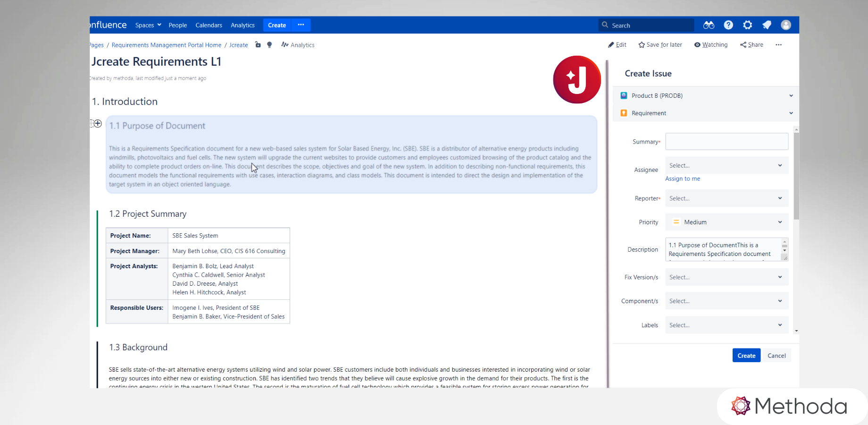Open the create-more ellipsis button in header

coord(301,25)
